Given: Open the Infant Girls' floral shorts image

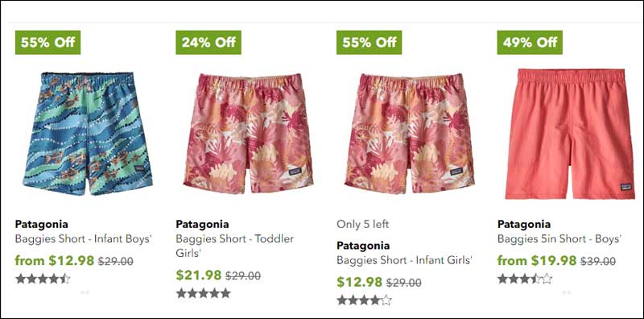Looking at the screenshot, I should (410, 134).
